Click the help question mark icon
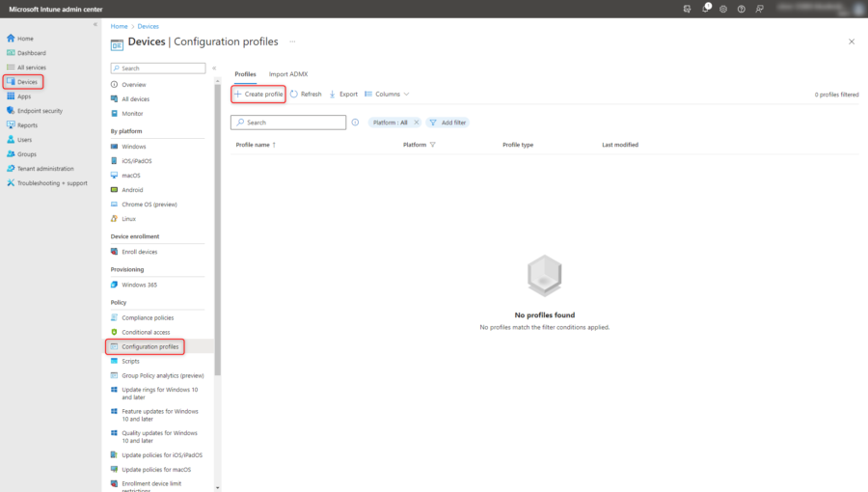The width and height of the screenshot is (868, 492). click(x=742, y=9)
